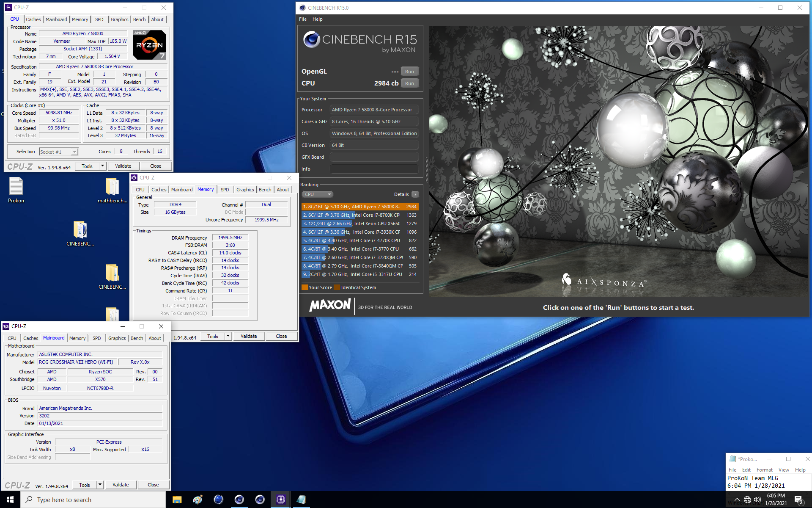Open the paint palette app on taskbar
The width and height of the screenshot is (812, 508).
pos(198,500)
